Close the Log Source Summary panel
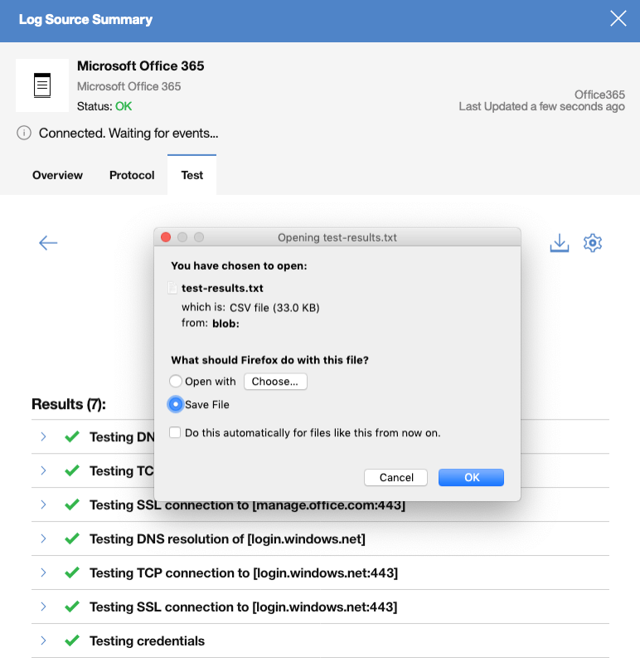 [x=618, y=19]
